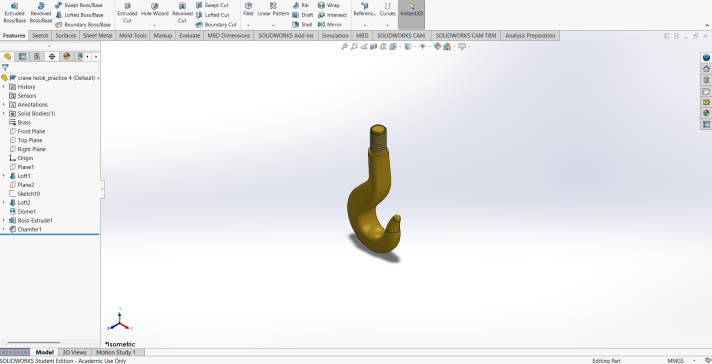Open the SOLIDWORKS Resources home tab
This screenshot has height=364, width=712.
point(706,69)
